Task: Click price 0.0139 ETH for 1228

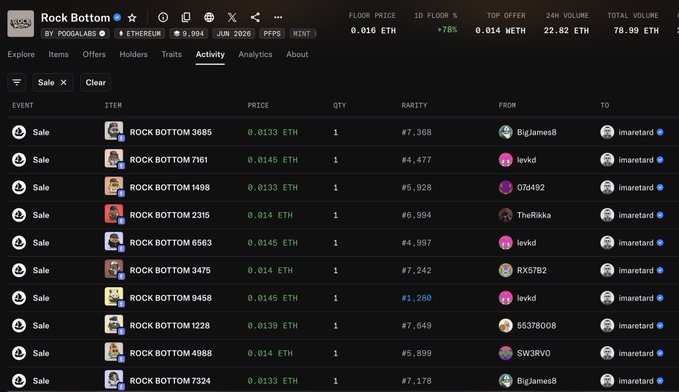Action: click(x=272, y=326)
